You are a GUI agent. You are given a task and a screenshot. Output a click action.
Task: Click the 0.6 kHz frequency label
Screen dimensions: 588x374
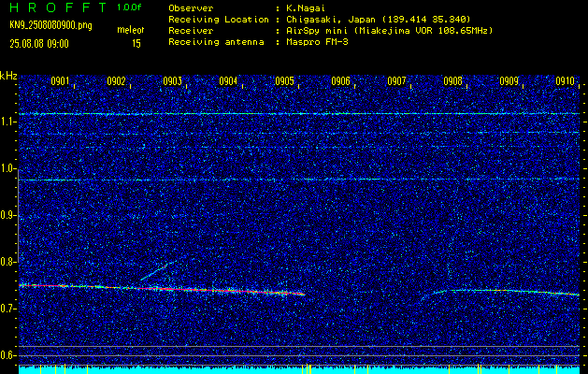click(7, 355)
